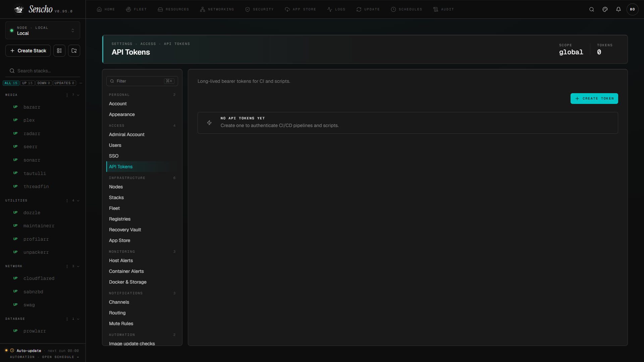
Task: Click the Auto-update clock icon
Action: 12,350
